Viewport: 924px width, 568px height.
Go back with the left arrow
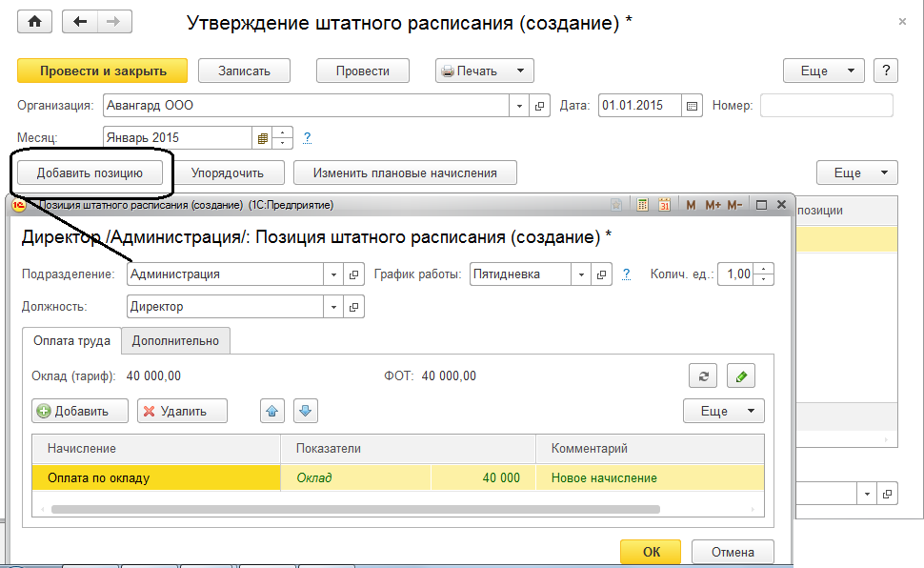pyautogui.click(x=80, y=22)
